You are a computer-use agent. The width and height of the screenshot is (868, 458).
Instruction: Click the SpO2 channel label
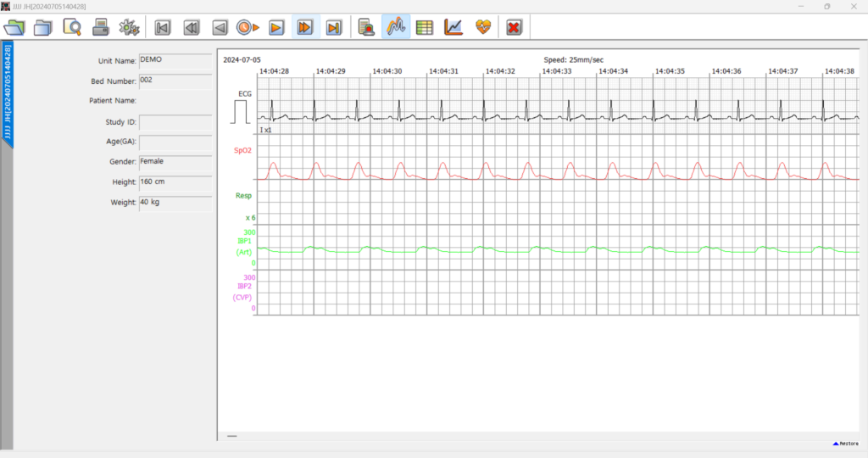pyautogui.click(x=242, y=150)
